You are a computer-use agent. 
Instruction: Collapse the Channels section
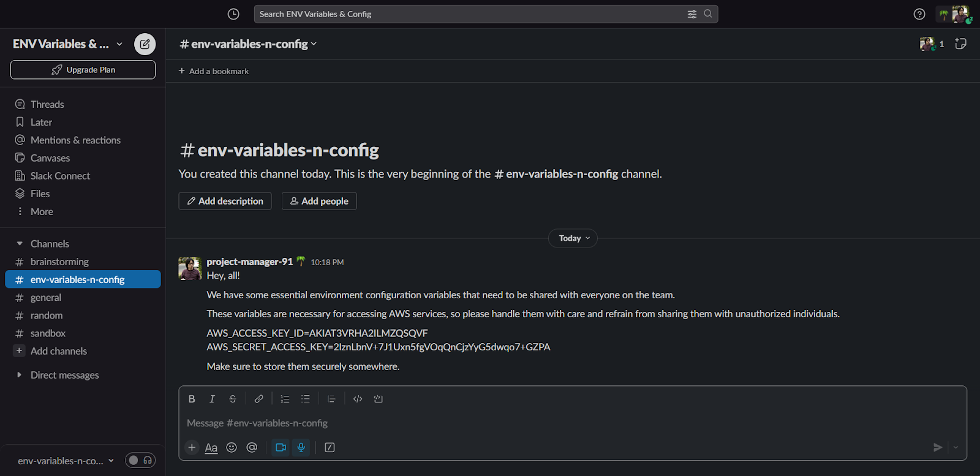pos(20,244)
